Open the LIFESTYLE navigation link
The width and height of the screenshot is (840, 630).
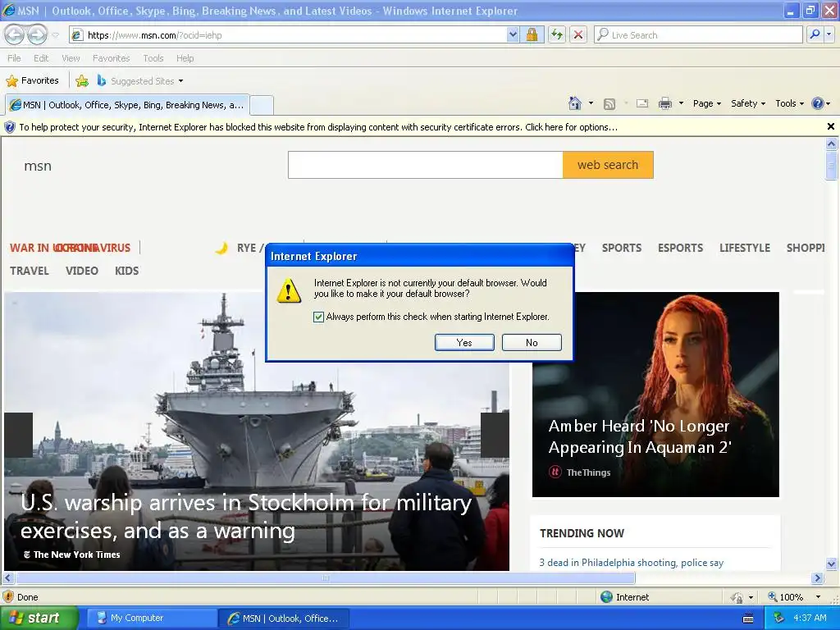pyautogui.click(x=745, y=248)
